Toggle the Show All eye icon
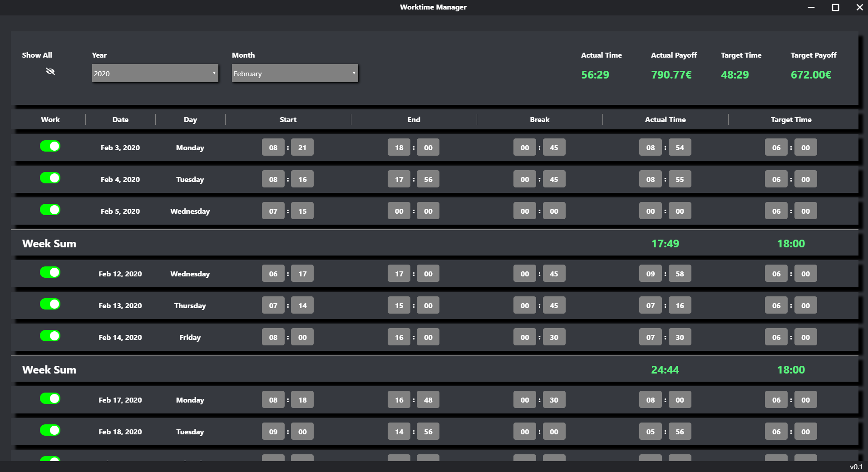 coord(50,71)
